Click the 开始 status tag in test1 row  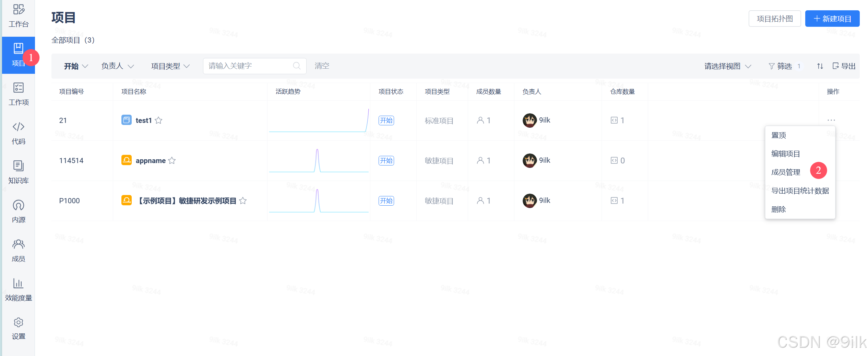(386, 120)
